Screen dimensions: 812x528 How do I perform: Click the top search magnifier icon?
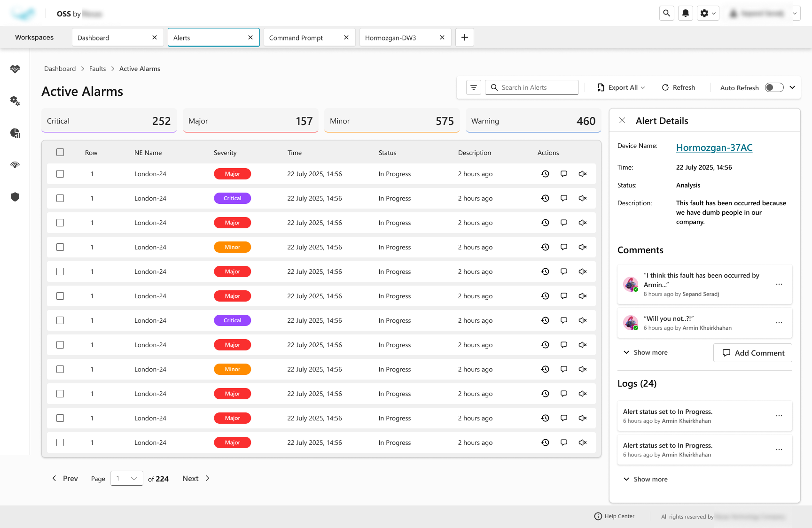666,14
